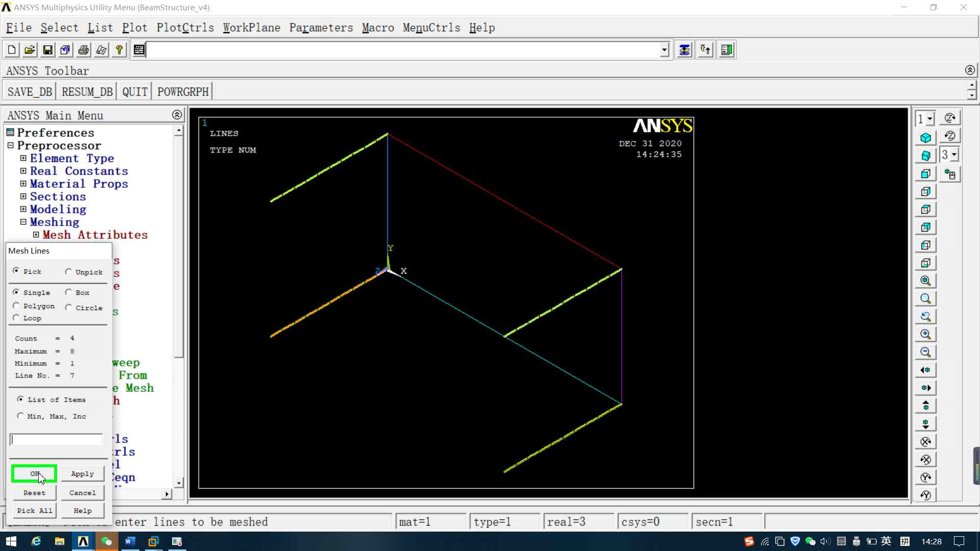Select the Unpick radio button
This screenshot has width=980, height=551.
[68, 272]
